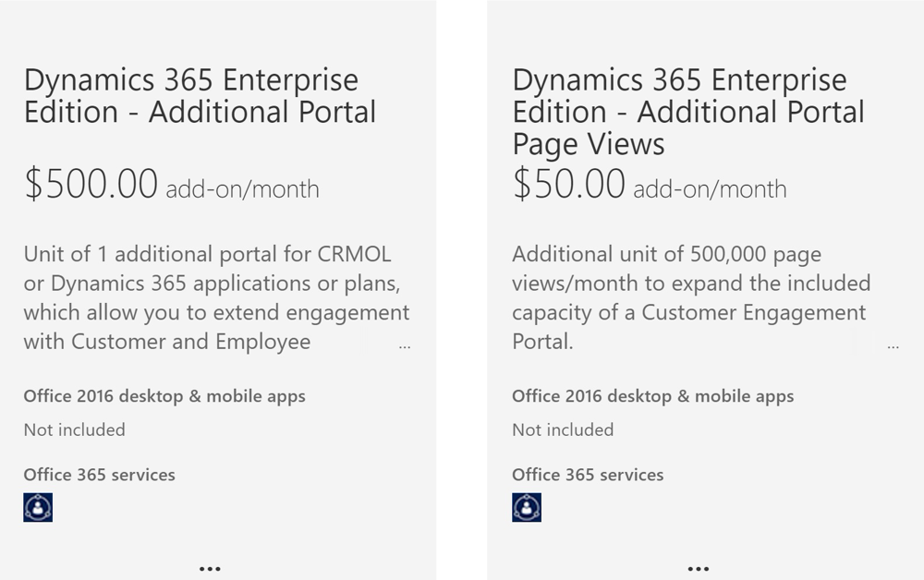The height and width of the screenshot is (580, 924).
Task: Select the Additional Portal Page Views title
Action: click(x=688, y=112)
